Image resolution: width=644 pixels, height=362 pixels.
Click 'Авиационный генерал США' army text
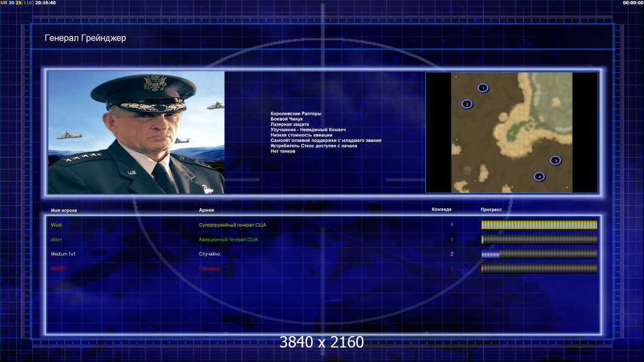(228, 240)
